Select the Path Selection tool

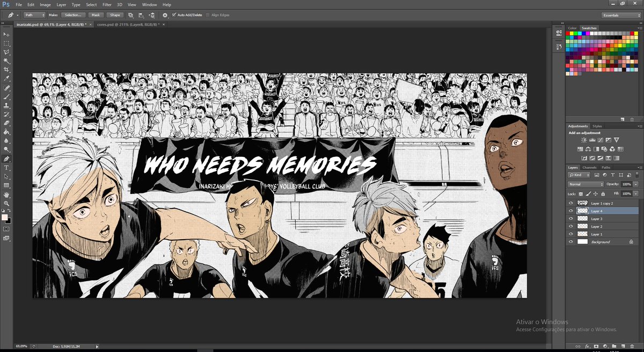tap(6, 176)
